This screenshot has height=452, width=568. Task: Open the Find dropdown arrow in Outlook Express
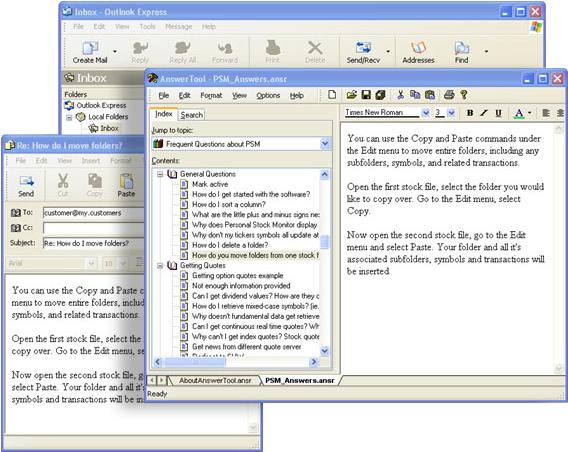486,51
